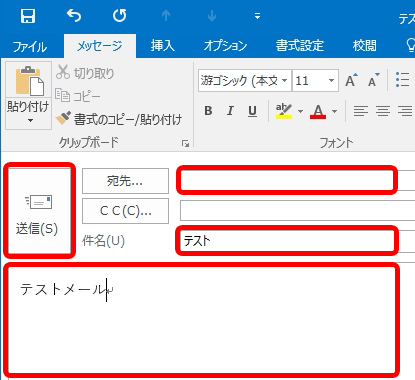Viewport: 415px width, 380px height.
Task: Open the red font color dropdown arrow
Action: (334, 111)
